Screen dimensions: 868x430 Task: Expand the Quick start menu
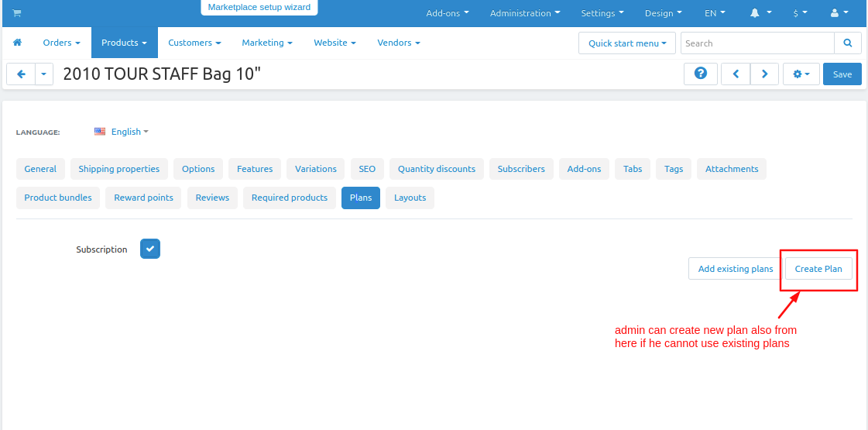click(x=627, y=43)
